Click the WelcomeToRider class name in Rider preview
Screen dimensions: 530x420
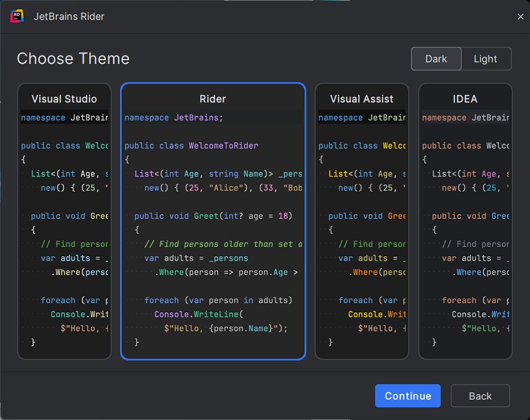(223, 146)
